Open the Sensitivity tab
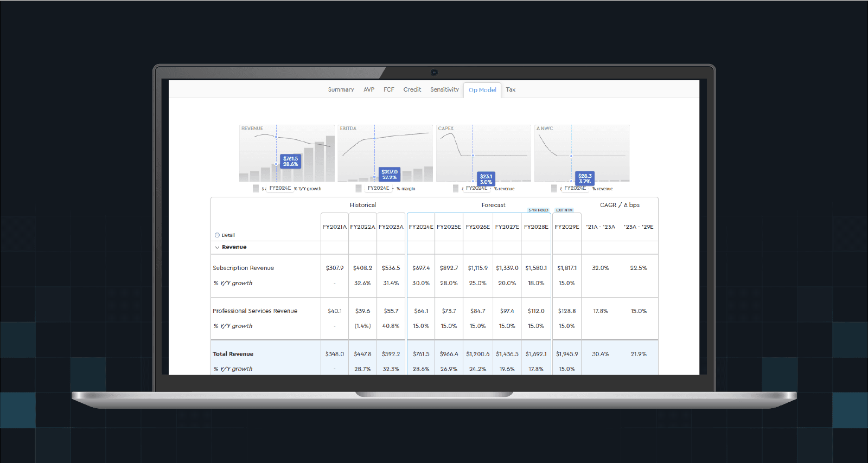 click(444, 89)
